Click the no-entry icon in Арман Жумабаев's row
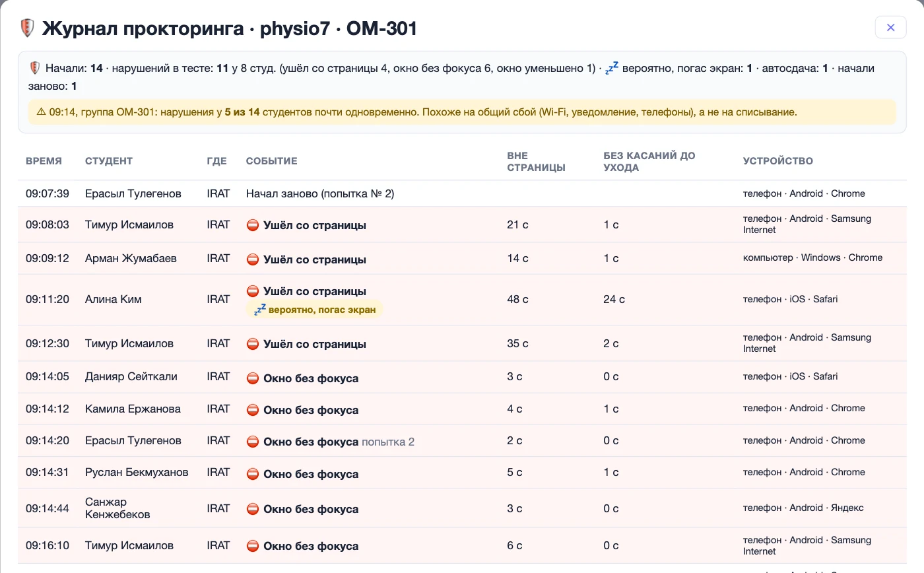 click(253, 259)
